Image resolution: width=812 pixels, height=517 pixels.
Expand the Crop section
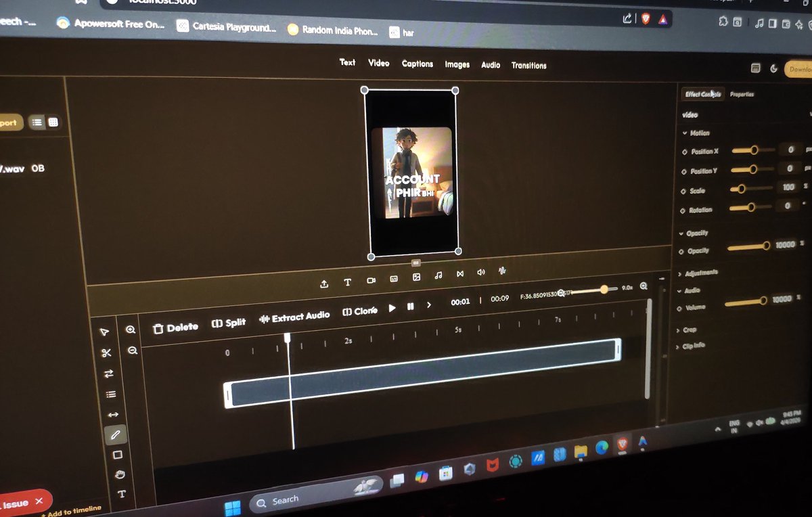[685, 330]
